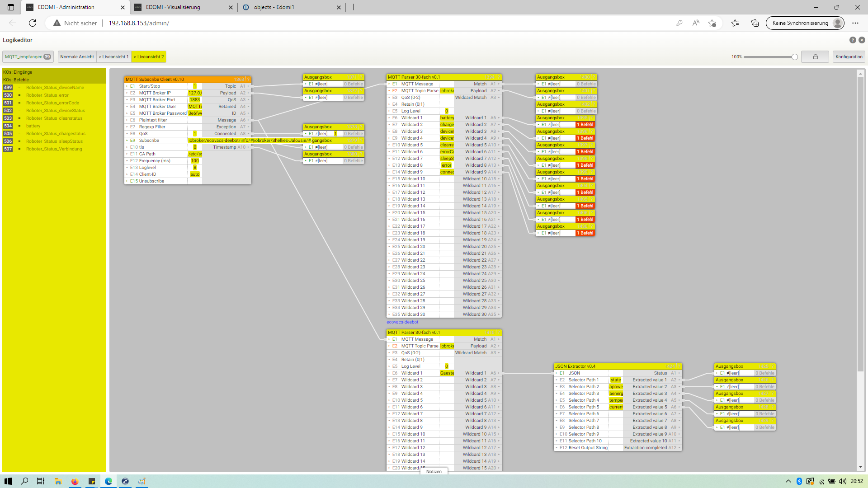Open the MQTT_empfangen page selector
868x488 pixels.
click(x=28, y=57)
